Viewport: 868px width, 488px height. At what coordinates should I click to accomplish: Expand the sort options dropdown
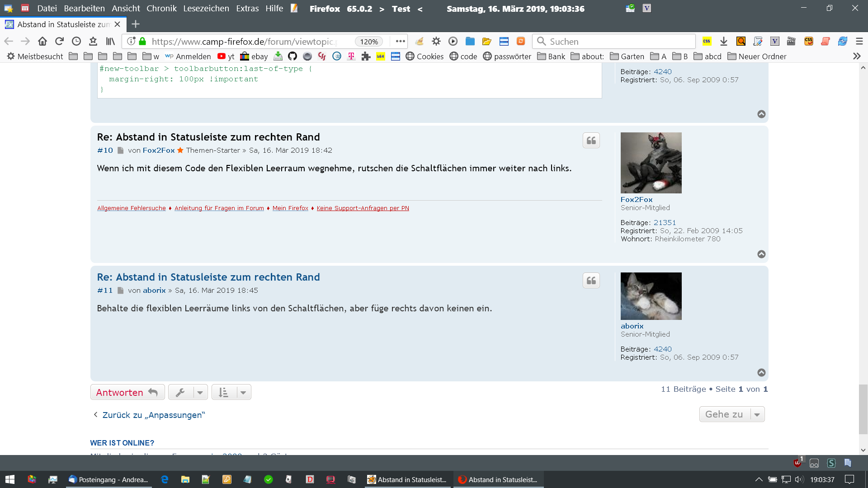coord(231,392)
